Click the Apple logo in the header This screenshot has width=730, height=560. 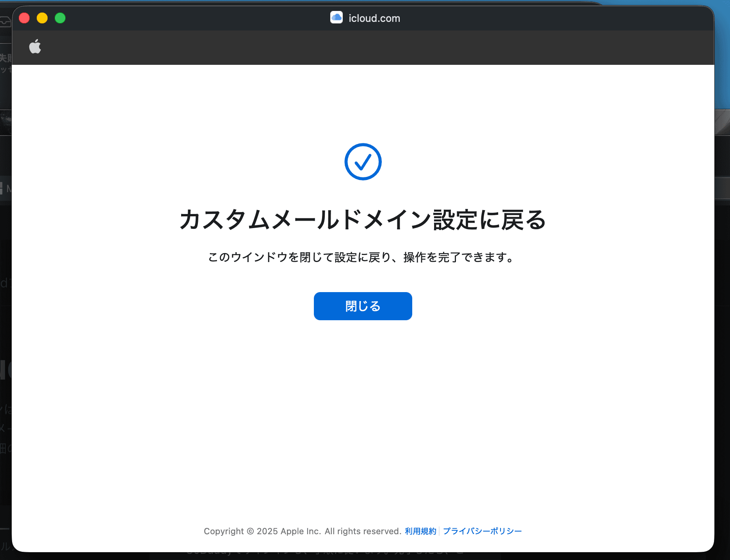35,47
